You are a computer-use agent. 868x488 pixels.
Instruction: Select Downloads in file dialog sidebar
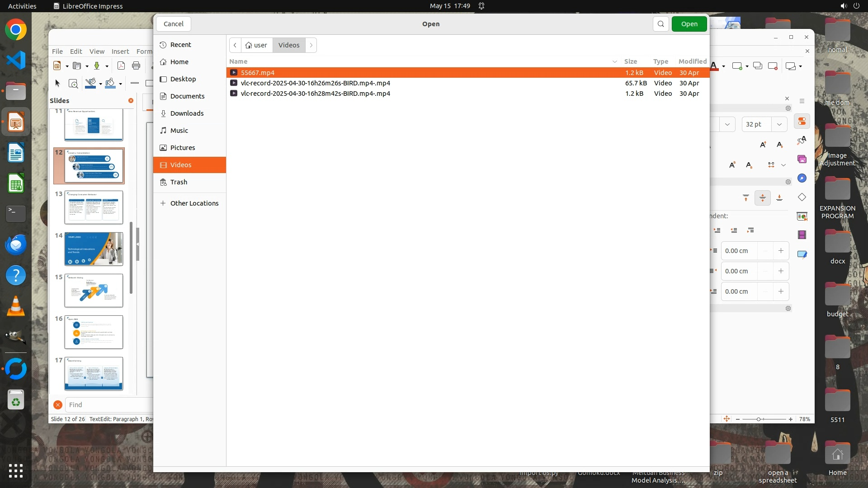pos(187,113)
